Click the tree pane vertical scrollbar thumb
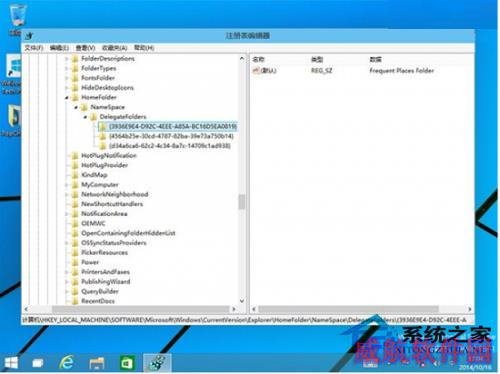 (242, 202)
